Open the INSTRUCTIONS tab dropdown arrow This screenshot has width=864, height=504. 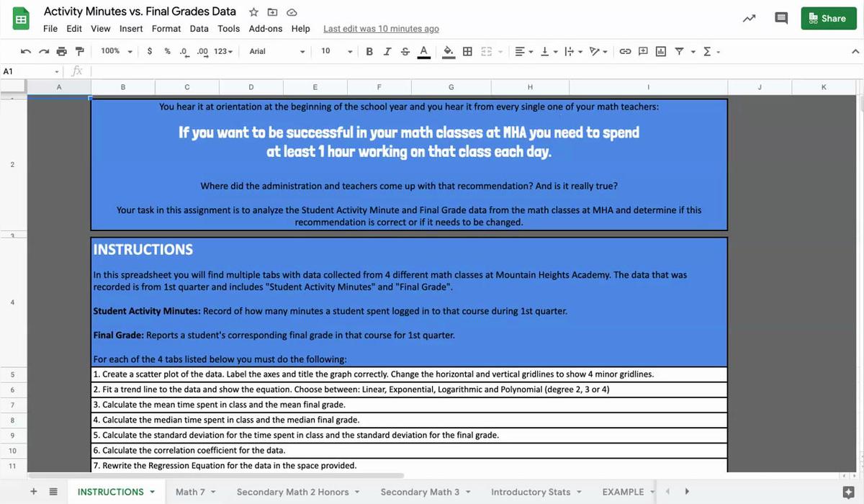pos(152,492)
